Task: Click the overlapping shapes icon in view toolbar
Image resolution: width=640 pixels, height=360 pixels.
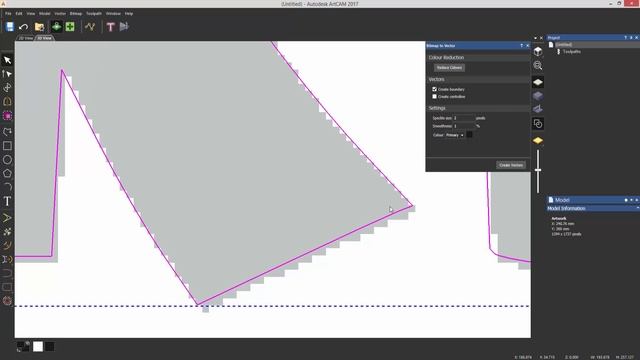Action: [x=538, y=124]
